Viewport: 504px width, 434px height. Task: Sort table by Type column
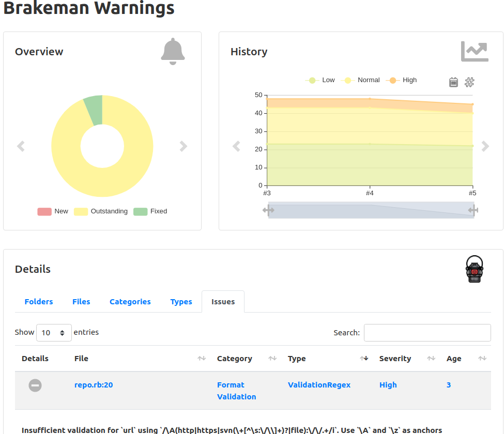[328, 359]
